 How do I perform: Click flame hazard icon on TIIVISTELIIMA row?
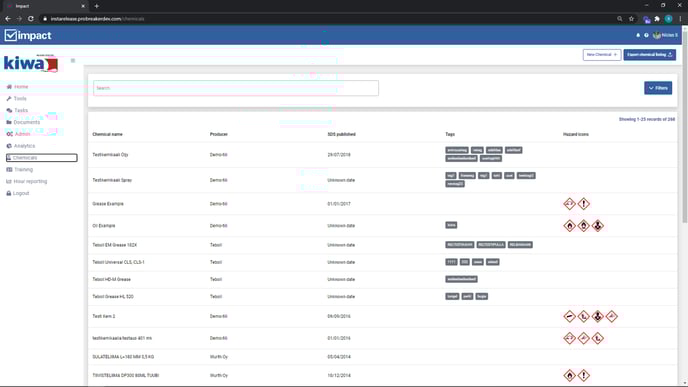click(x=570, y=376)
